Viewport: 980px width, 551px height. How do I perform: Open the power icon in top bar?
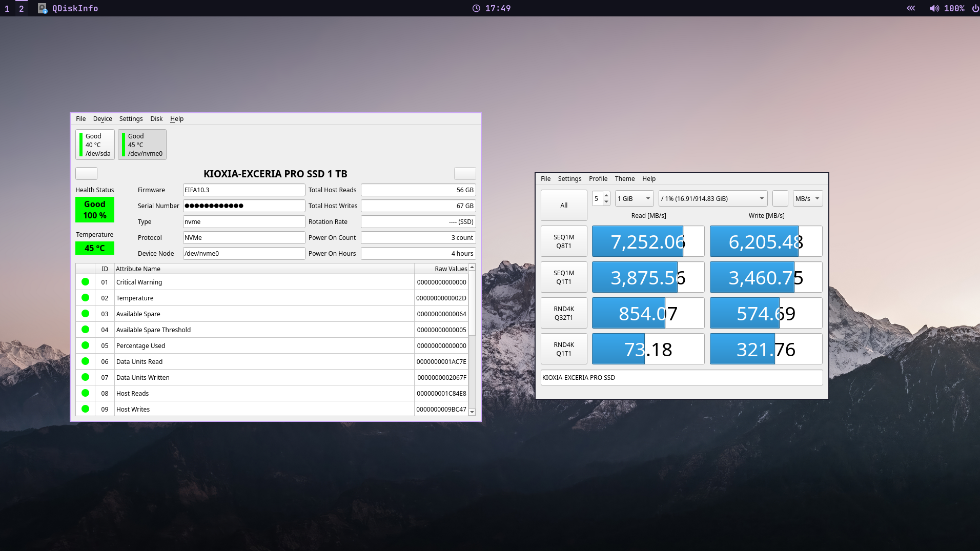click(x=975, y=8)
